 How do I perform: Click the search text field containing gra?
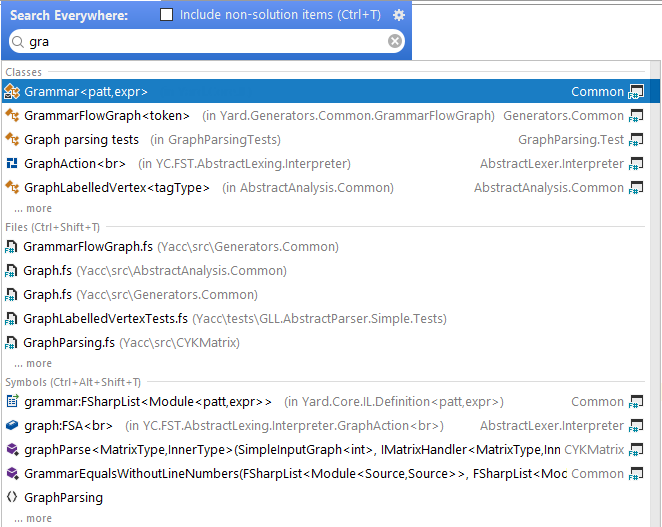point(200,42)
